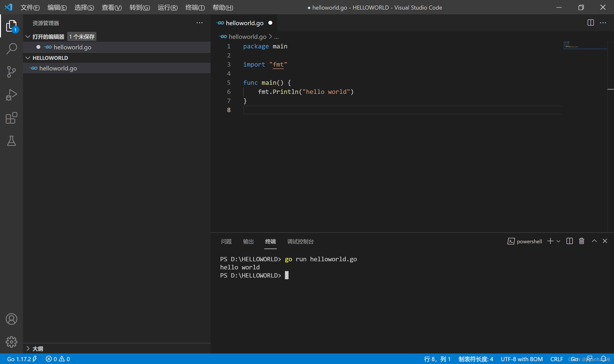The width and height of the screenshot is (614, 364).
Task: Open the Search view in the activity bar
Action: (x=11, y=48)
